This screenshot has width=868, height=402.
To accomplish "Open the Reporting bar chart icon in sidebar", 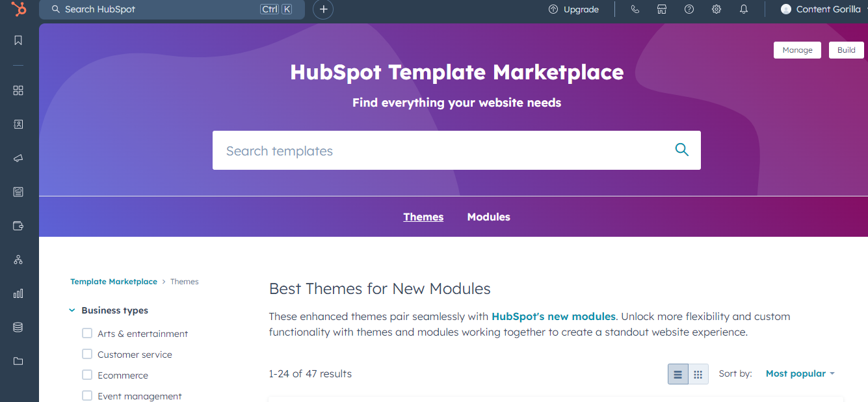I will (x=18, y=293).
